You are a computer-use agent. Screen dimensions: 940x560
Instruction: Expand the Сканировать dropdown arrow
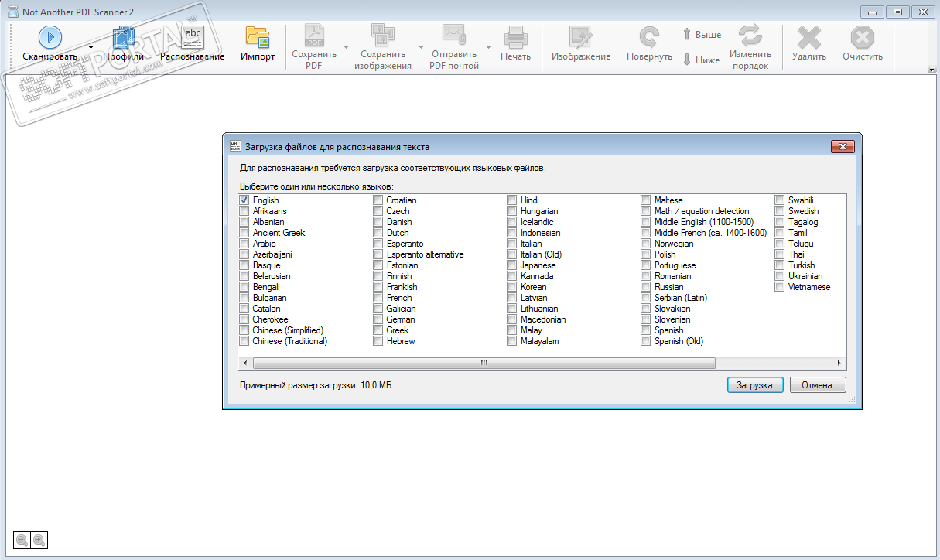pyautogui.click(x=91, y=47)
